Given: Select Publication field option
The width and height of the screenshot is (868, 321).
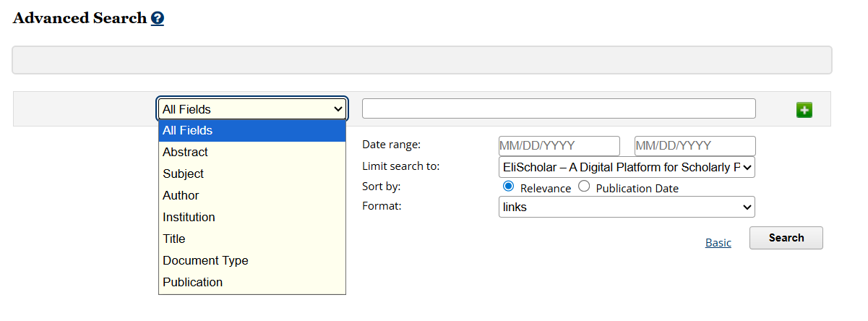Looking at the screenshot, I should pos(252,283).
